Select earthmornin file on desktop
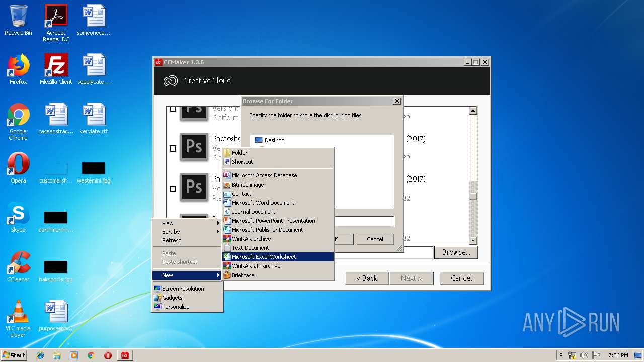The height and width of the screenshot is (362, 644). pos(56,221)
